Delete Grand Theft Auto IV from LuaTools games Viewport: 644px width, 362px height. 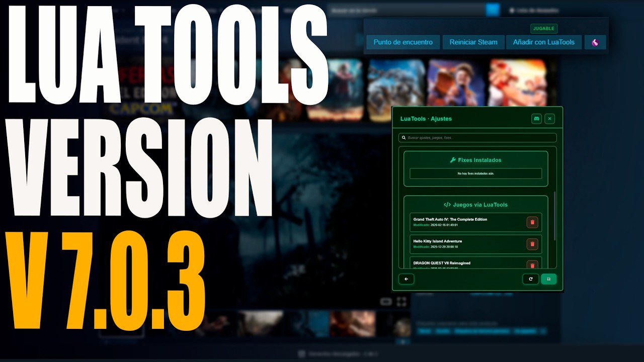pos(532,222)
